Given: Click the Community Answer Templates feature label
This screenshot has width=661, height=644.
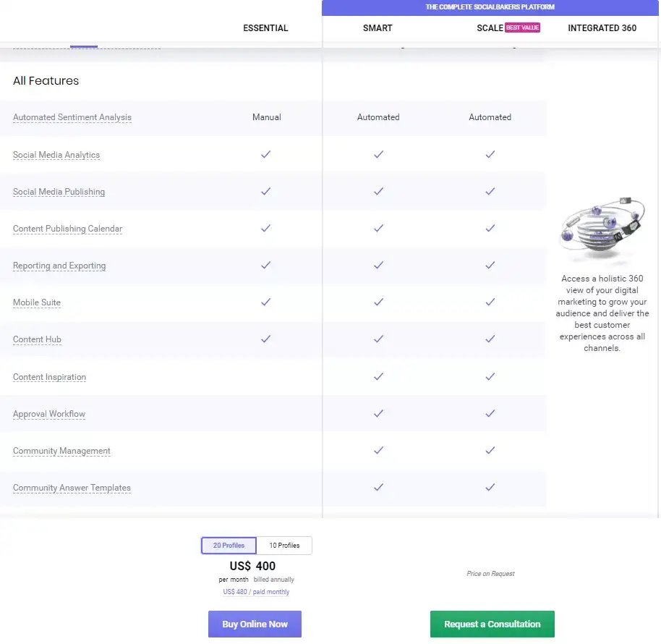Looking at the screenshot, I should (x=72, y=488).
